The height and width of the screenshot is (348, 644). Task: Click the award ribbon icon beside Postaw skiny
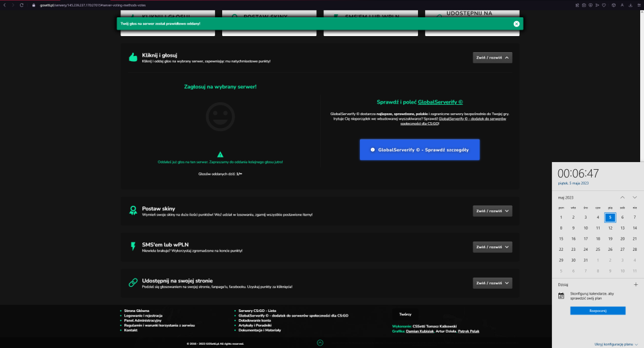pos(133,211)
